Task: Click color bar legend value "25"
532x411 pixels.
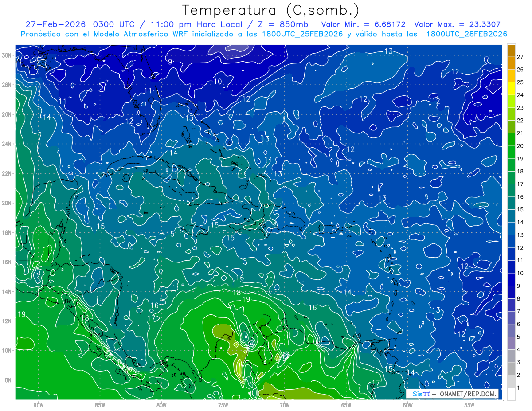Action: pos(520,82)
